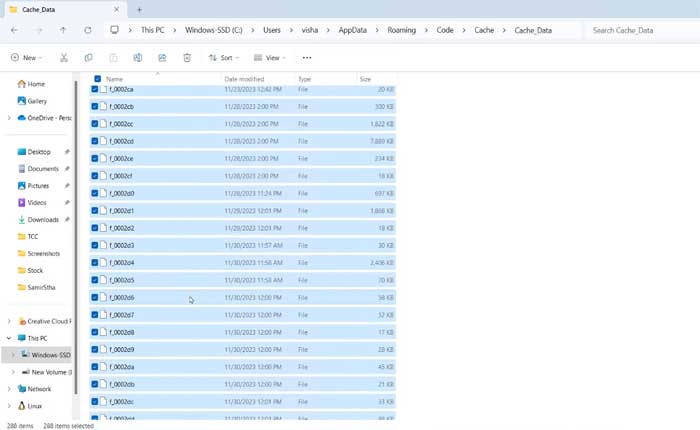
Task: Open the See more three-dots menu
Action: (x=307, y=58)
